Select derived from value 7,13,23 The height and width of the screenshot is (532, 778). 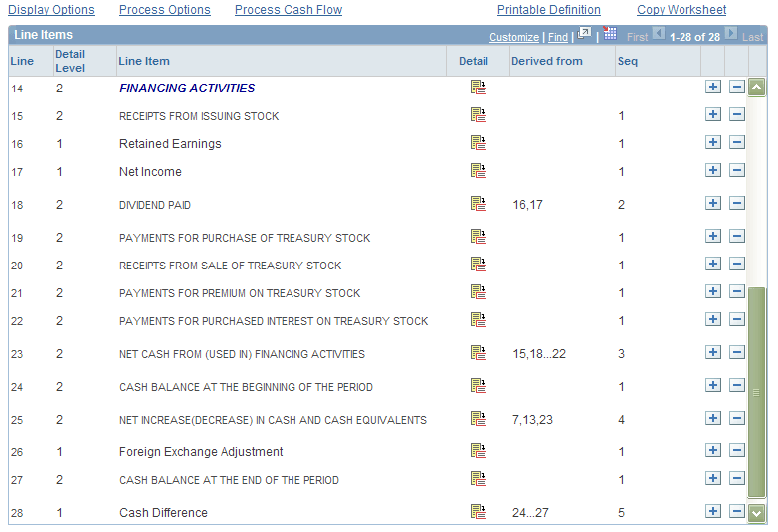pyautogui.click(x=532, y=419)
